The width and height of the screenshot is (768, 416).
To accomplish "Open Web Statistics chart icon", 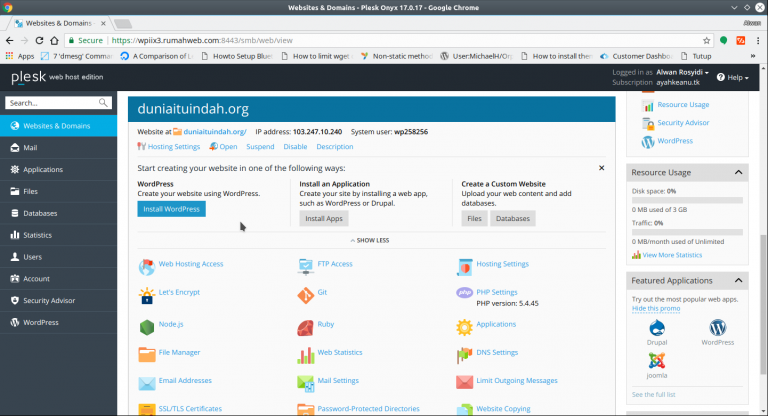I will point(306,356).
